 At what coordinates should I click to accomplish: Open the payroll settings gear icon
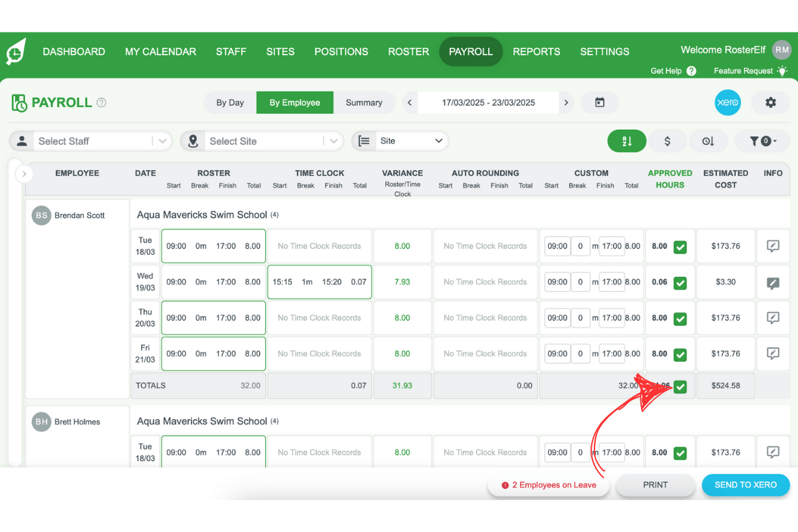[770, 102]
